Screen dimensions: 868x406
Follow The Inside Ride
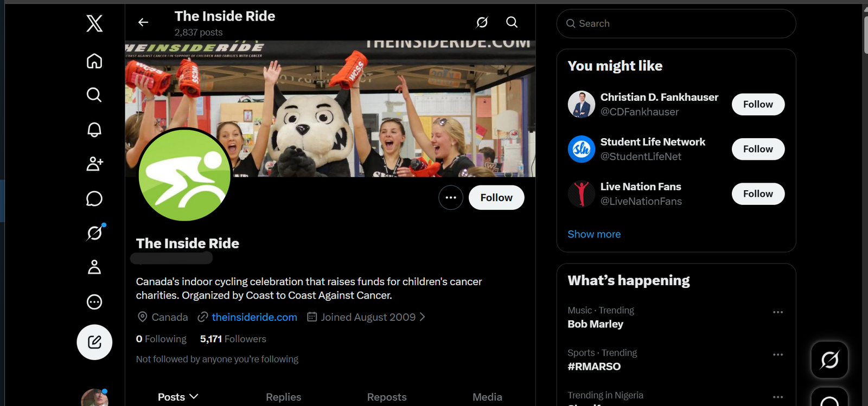coord(496,197)
